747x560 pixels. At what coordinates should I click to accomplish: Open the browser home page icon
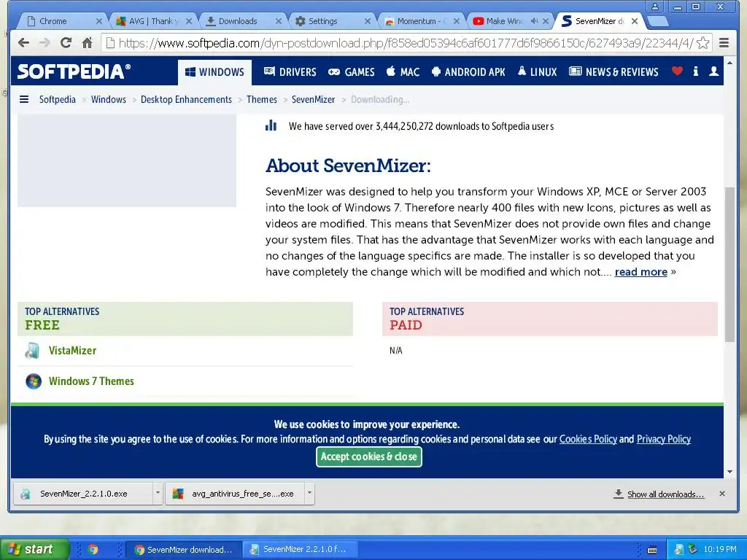pos(87,43)
